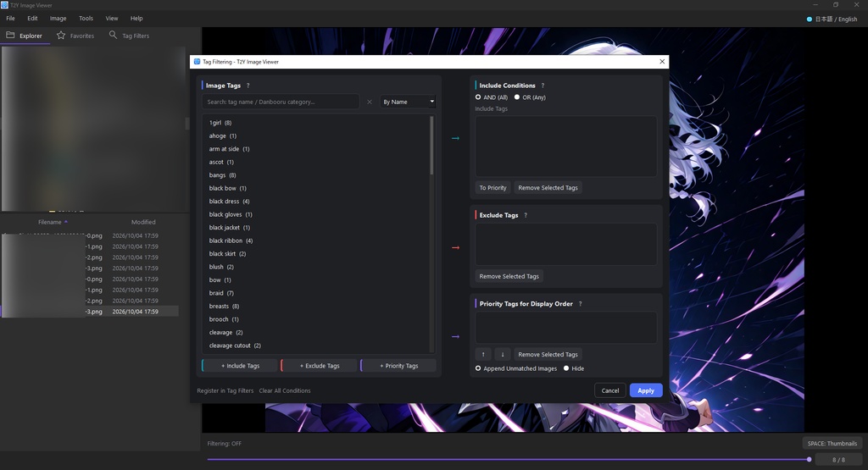Click the Exclude Tags list box
The height and width of the screenshot is (470, 868).
tap(565, 244)
